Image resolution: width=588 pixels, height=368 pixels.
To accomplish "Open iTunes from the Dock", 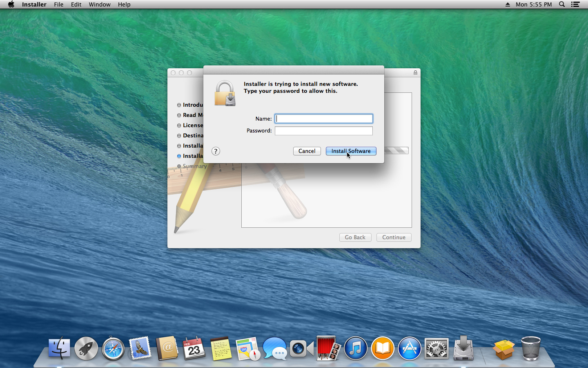I will (355, 349).
